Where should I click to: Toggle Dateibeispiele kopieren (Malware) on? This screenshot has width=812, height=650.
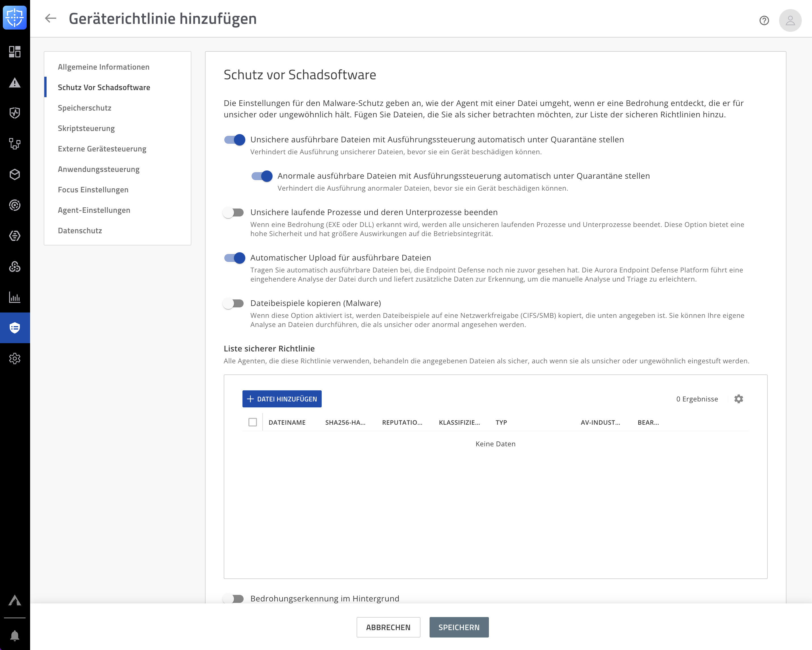click(x=233, y=303)
